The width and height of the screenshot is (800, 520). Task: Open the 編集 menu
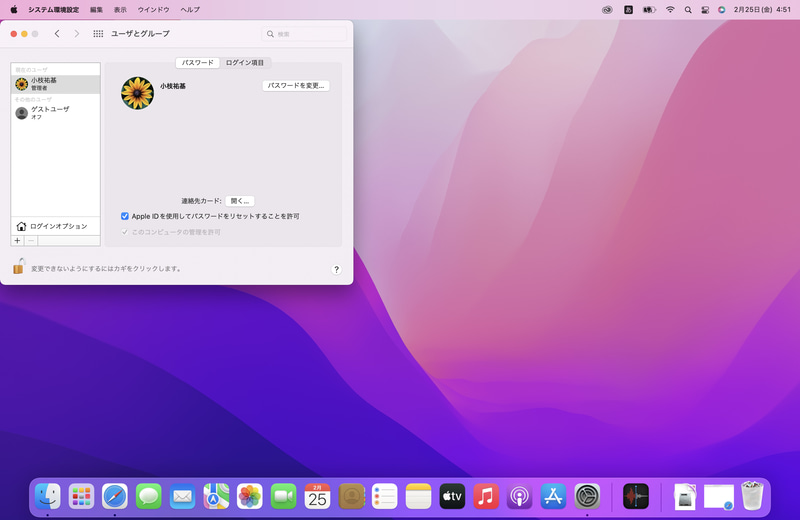click(x=96, y=10)
